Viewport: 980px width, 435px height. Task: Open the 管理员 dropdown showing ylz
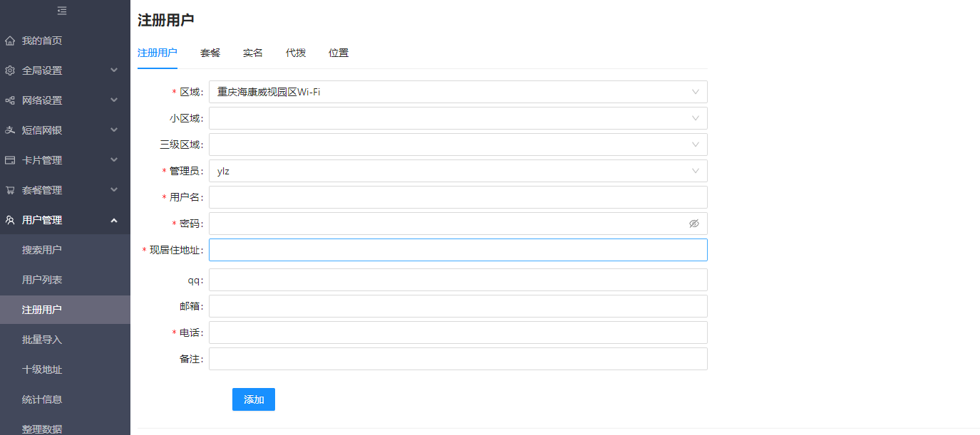[x=458, y=171]
